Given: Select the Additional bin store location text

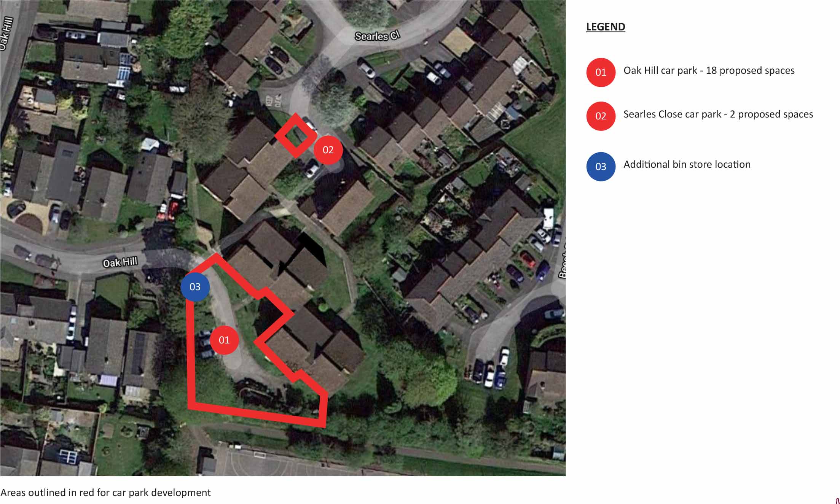Looking at the screenshot, I should pyautogui.click(x=687, y=164).
